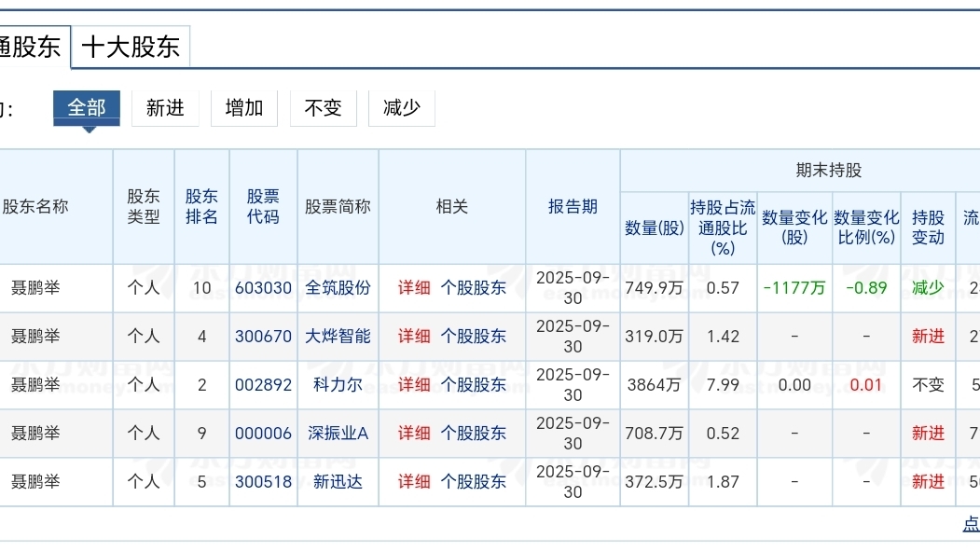
Task: Click 3864万 share quantity cell
Action: (x=655, y=385)
